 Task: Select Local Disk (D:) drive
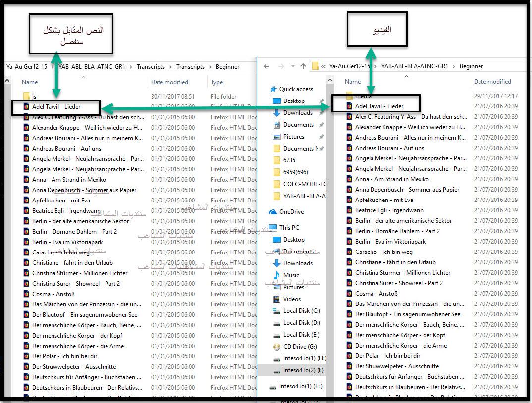(302, 323)
